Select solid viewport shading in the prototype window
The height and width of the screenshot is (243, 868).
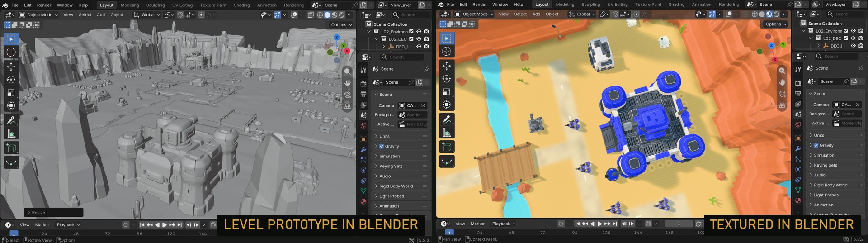pyautogui.click(x=327, y=15)
